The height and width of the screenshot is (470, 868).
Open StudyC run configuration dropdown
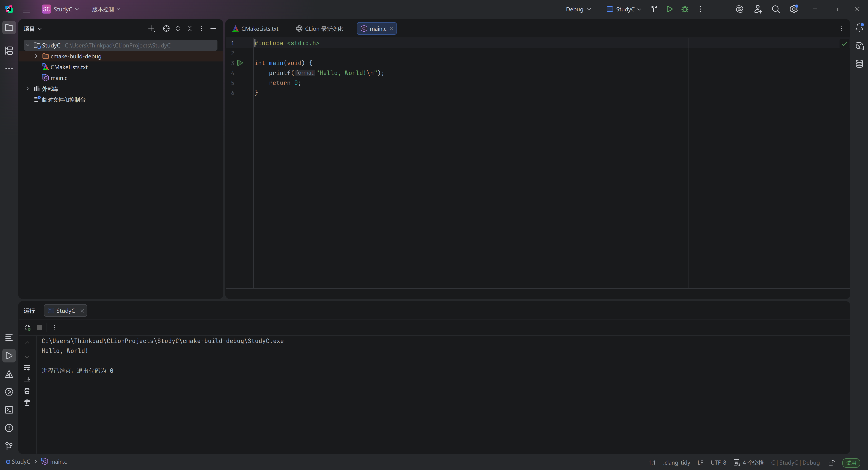click(x=624, y=9)
